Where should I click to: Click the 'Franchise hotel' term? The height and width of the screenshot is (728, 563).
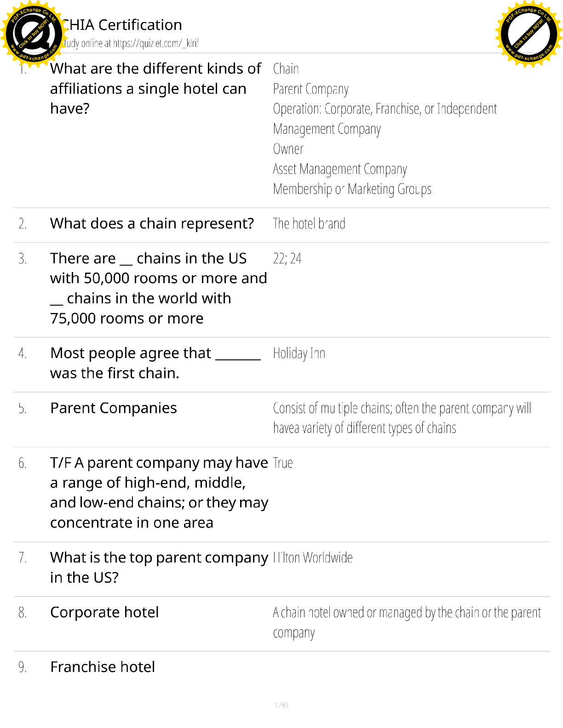(x=103, y=667)
